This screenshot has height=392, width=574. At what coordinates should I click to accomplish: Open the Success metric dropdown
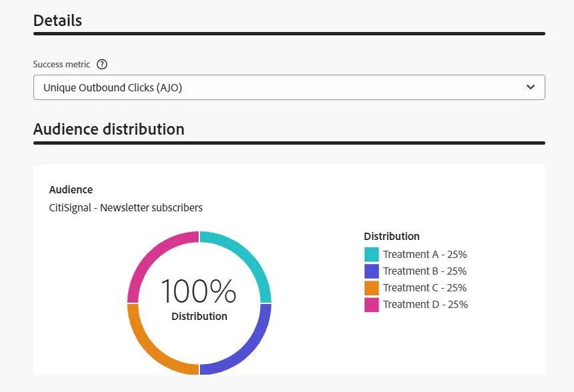tap(289, 87)
